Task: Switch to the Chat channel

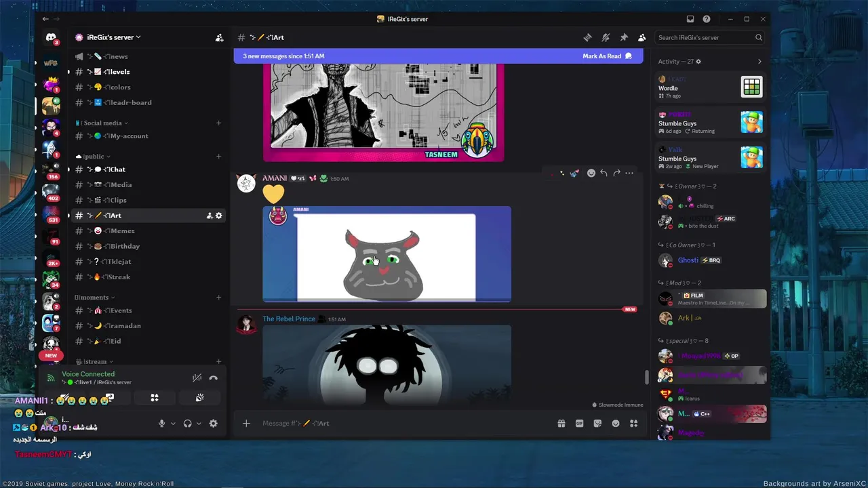Action: (x=149, y=169)
